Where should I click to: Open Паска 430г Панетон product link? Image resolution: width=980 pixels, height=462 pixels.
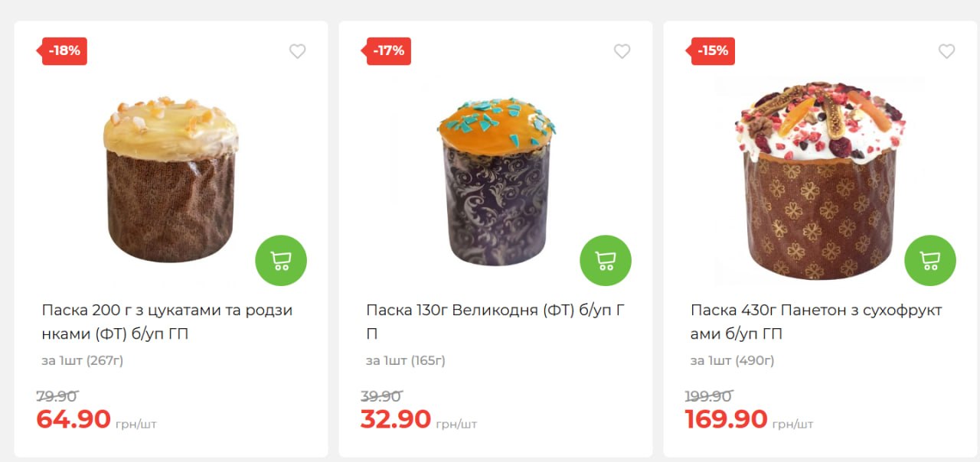pos(816,322)
